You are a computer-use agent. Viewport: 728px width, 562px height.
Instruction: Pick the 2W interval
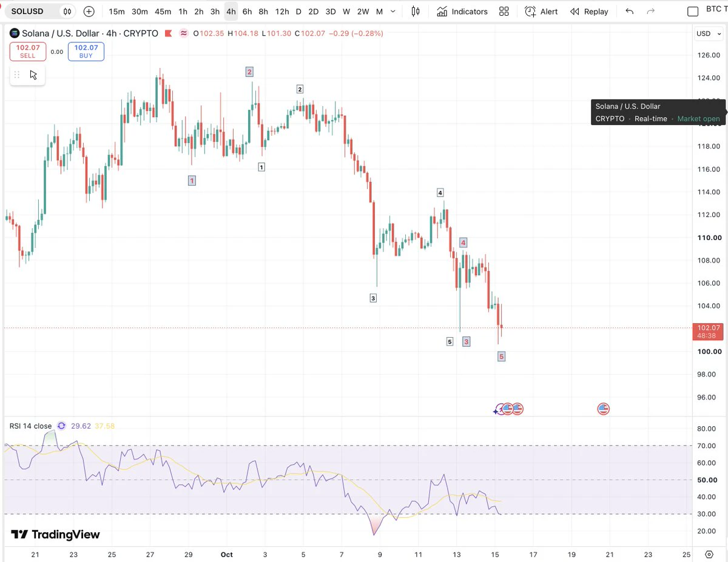363,12
